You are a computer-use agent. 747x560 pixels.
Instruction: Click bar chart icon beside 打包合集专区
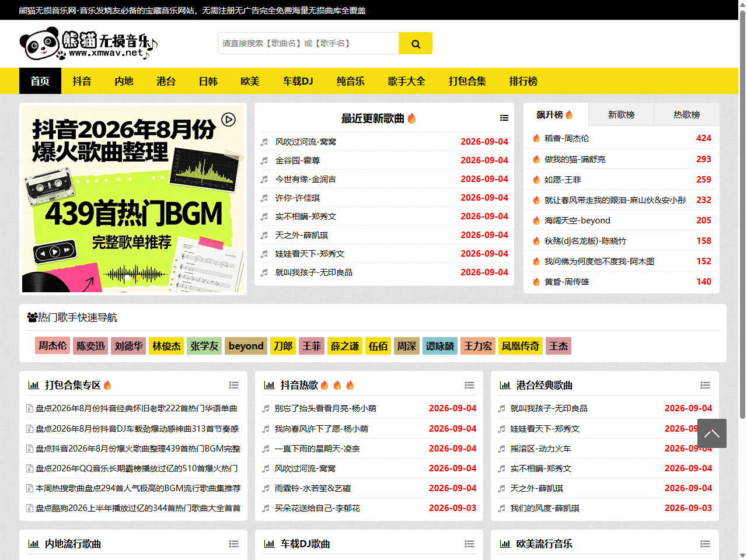click(33, 385)
